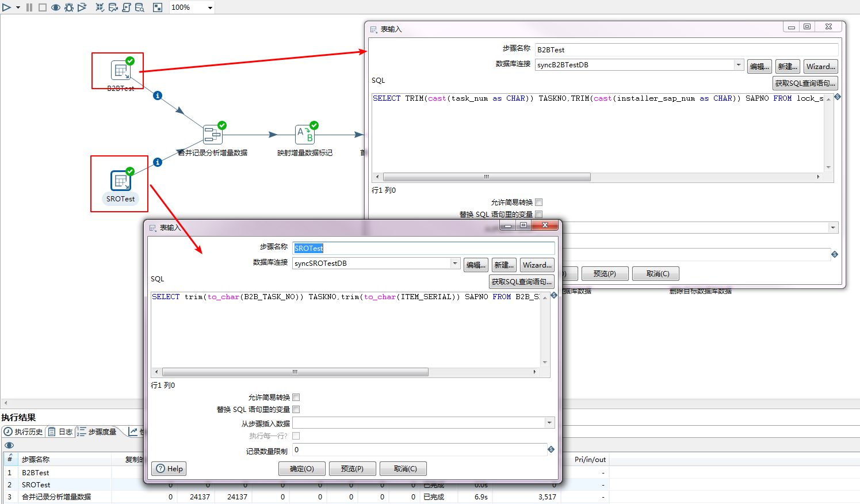Select the SROTest table input step on canvas
This screenshot has height=504, width=860.
point(121,181)
